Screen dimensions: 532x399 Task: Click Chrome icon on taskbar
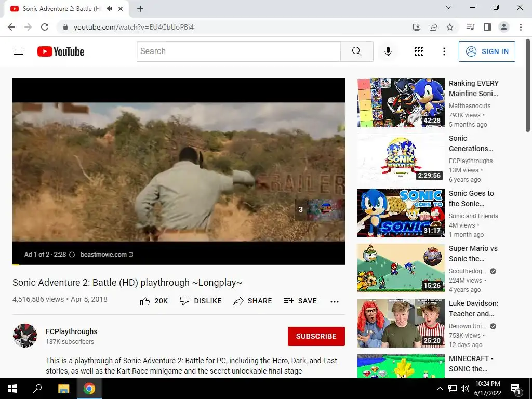coord(89,389)
